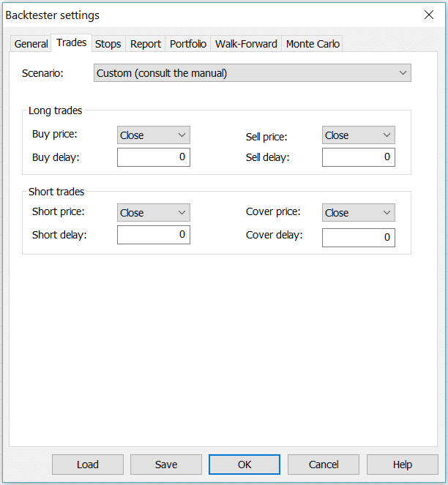Viewport: 448px width, 485px height.
Task: Select the Walk-Forward tab
Action: 246,44
